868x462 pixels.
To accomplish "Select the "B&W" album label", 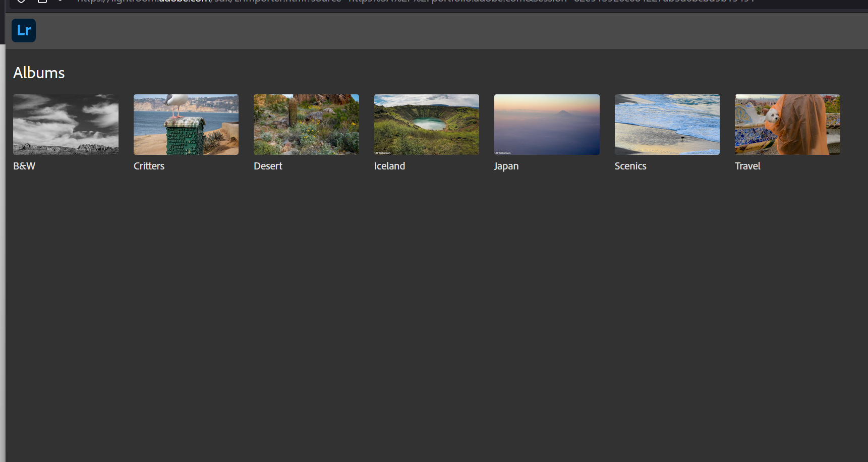I will click(x=24, y=166).
